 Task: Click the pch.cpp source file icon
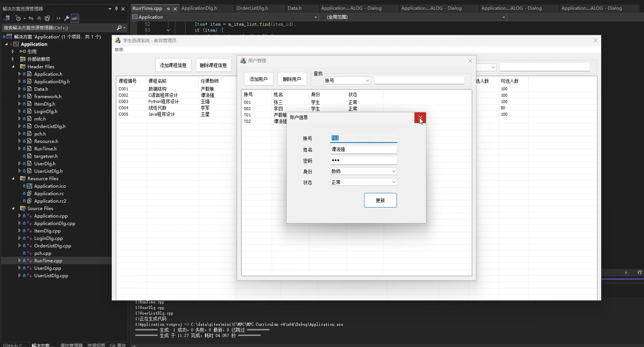click(29, 253)
